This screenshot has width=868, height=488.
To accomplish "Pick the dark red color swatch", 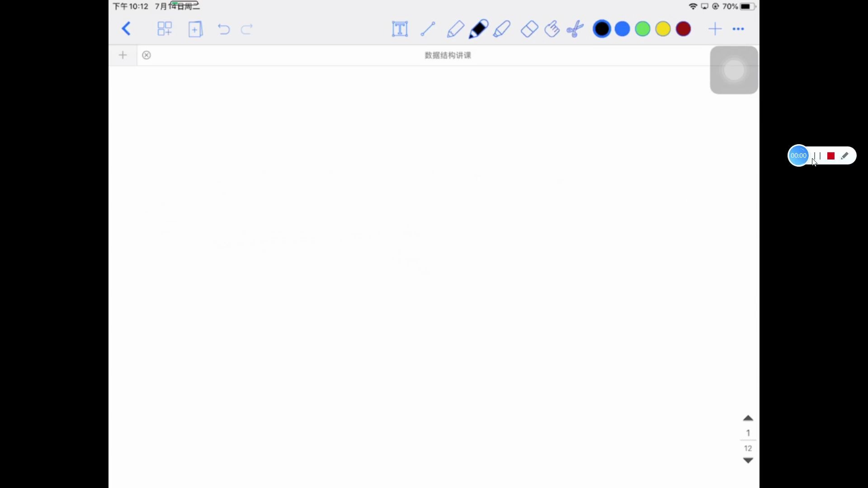I will point(683,29).
